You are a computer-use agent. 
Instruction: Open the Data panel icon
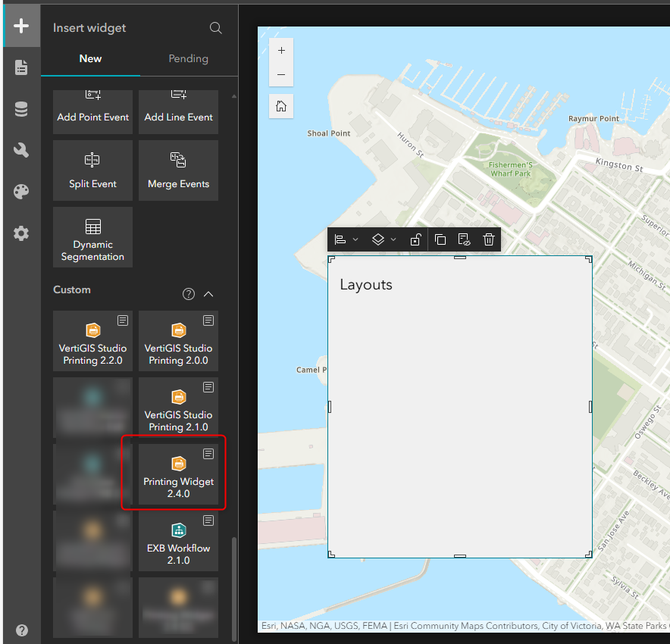[x=21, y=109]
